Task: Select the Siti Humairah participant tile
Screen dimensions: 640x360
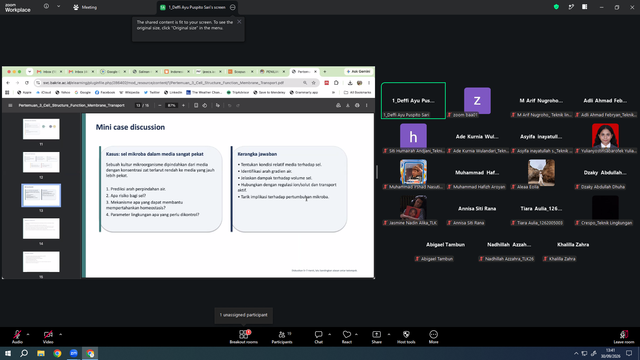Action: [413, 137]
